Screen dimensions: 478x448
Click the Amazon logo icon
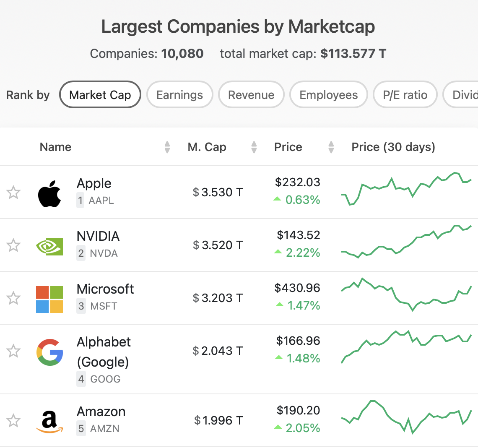[x=50, y=422]
